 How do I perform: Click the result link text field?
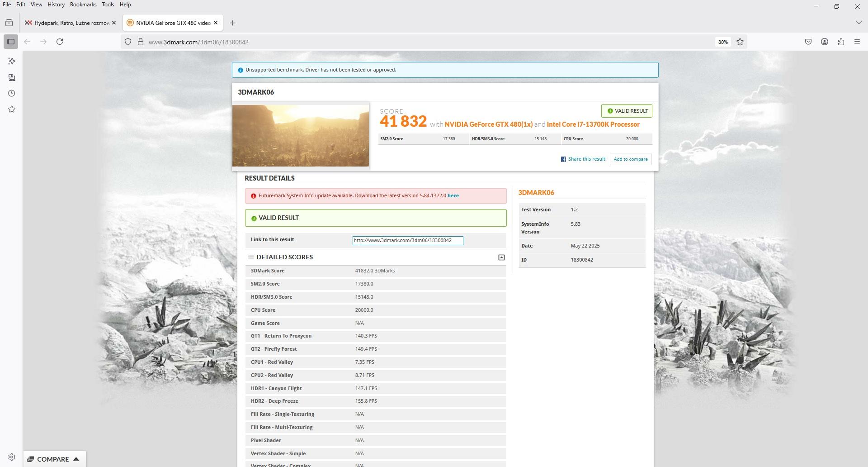tap(407, 241)
